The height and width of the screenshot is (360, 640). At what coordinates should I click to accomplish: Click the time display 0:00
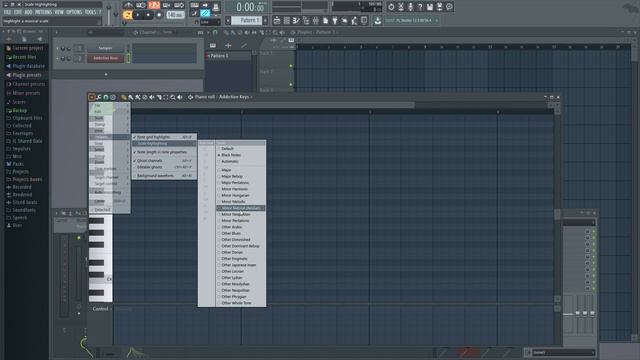tap(251, 7)
